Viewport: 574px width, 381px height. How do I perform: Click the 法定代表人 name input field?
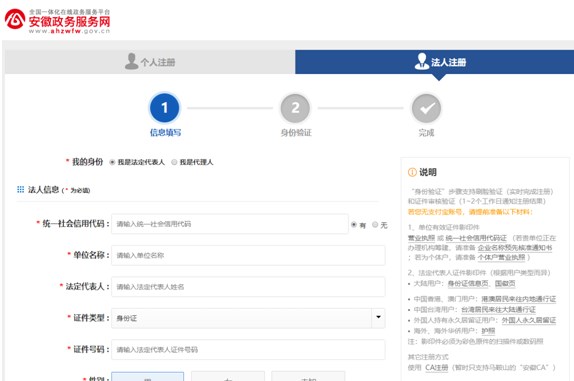pos(248,287)
